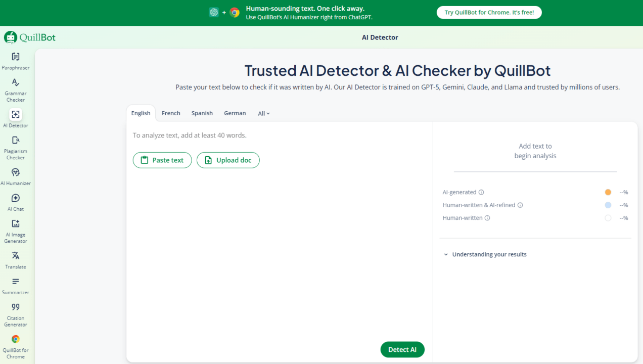Open the AI Humanizer tool
This screenshot has width=643, height=364.
point(16,176)
